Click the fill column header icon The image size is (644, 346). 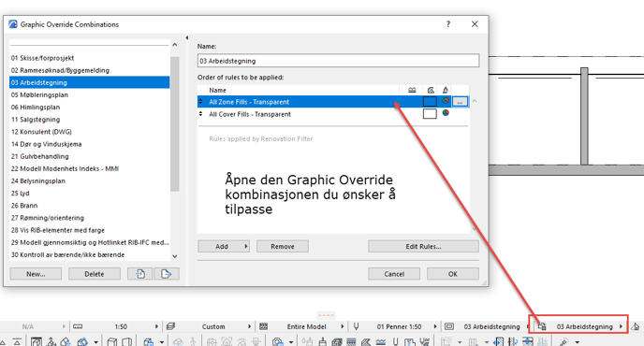[x=431, y=90]
